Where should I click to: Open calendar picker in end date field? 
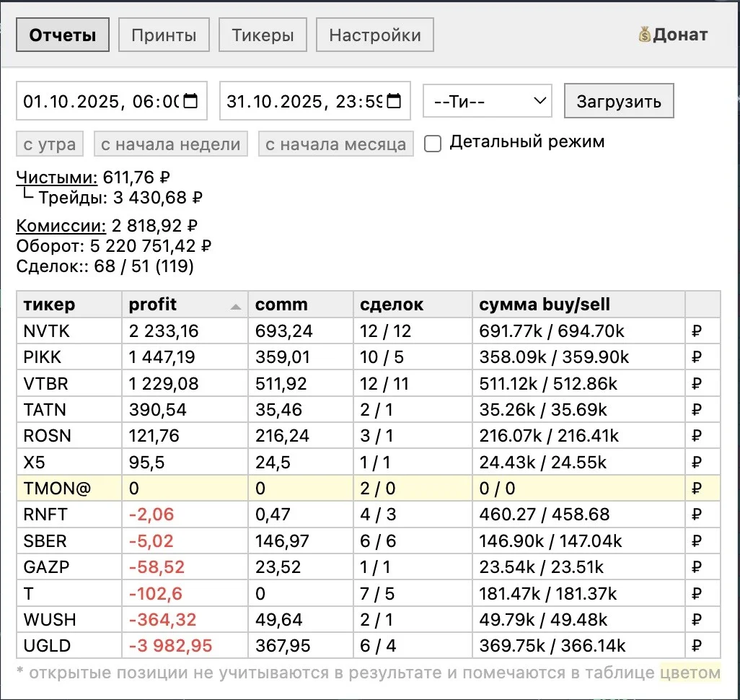tap(394, 101)
